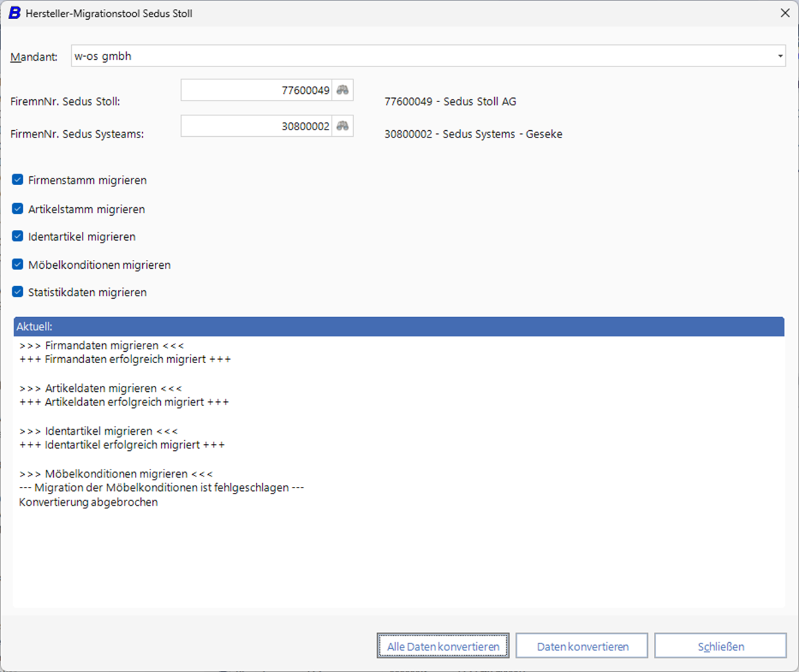The width and height of the screenshot is (799, 672).
Task: Open the Mandant dropdown arrow
Action: pos(780,56)
